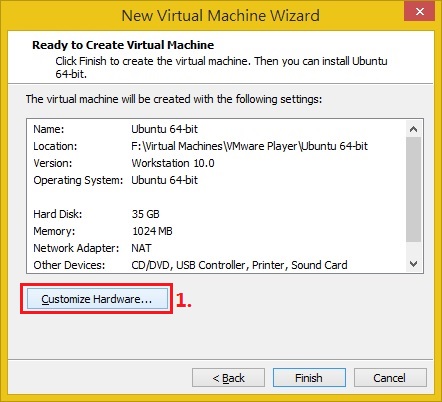Screen dimensions: 442x402
Task: Click the 'Location:' label in settings list
Action: 55,146
